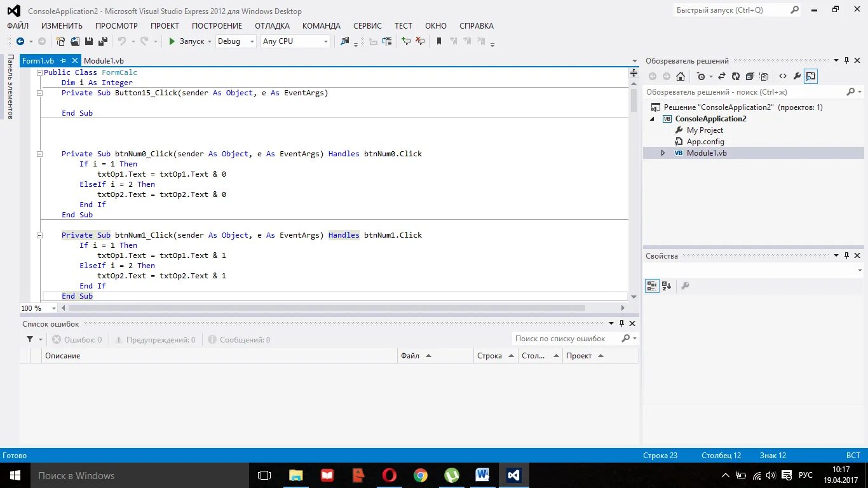Uncomment selected lines icon
Image resolution: width=868 pixels, height=488 pixels.
click(x=420, y=41)
